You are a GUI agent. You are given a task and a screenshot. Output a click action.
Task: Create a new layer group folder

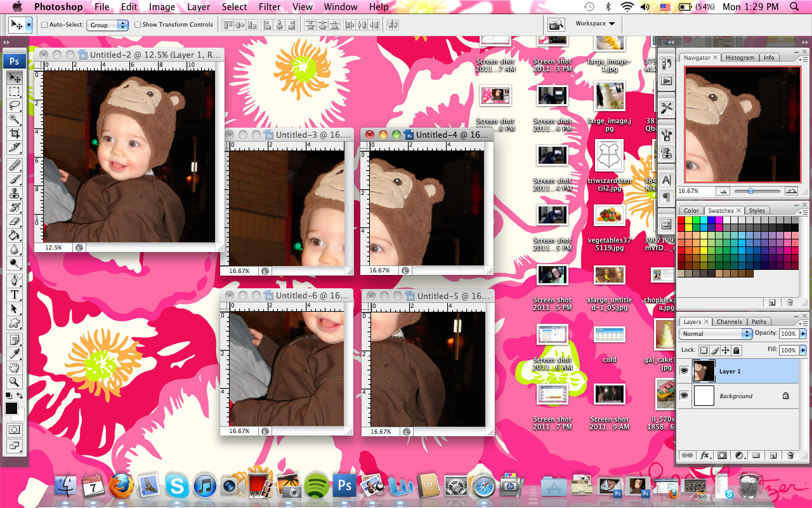pyautogui.click(x=756, y=455)
